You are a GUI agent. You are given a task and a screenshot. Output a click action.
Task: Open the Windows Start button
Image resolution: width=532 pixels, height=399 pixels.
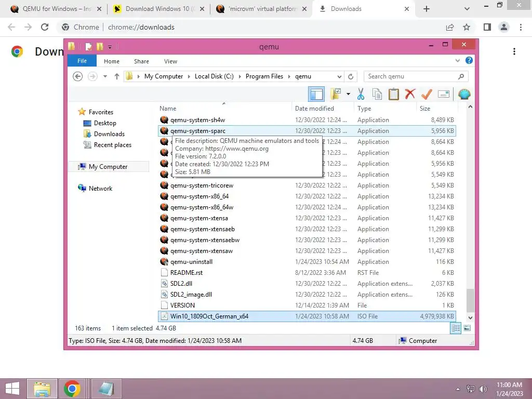click(x=12, y=389)
